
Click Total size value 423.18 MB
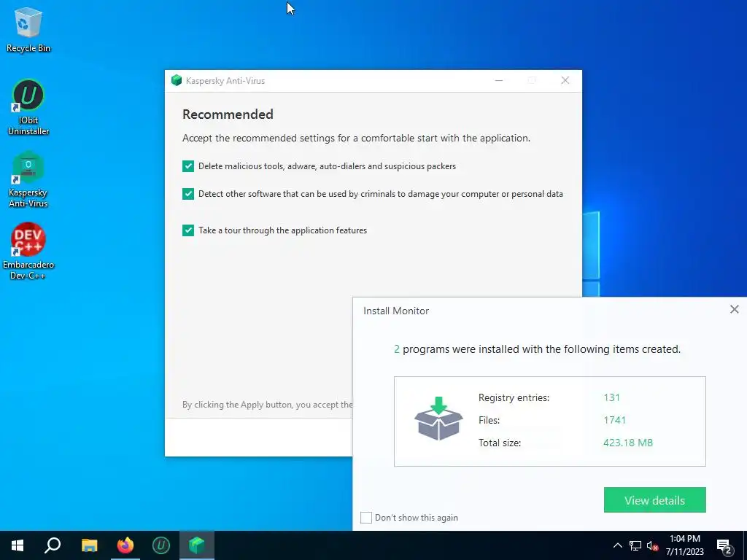(x=628, y=443)
